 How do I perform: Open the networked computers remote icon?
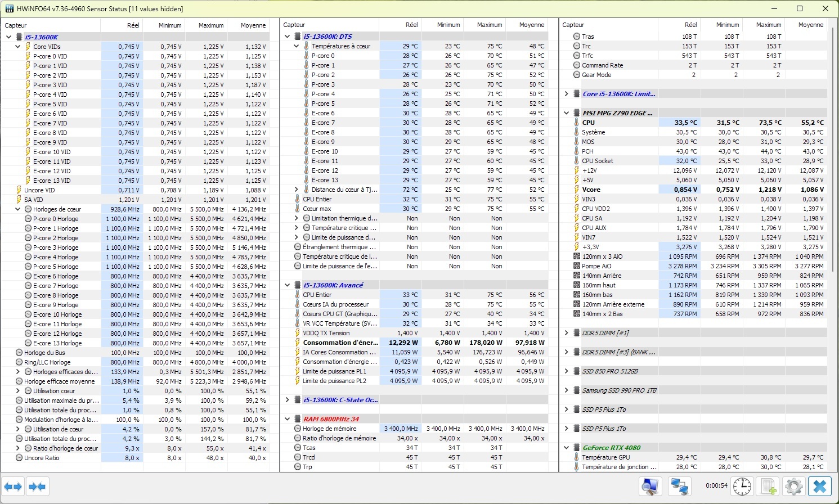(x=679, y=487)
